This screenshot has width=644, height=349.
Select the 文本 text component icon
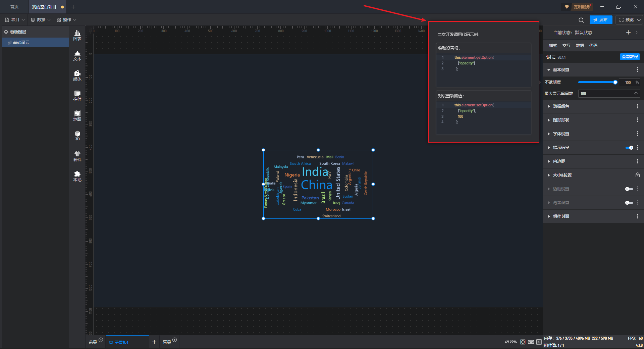[77, 55]
